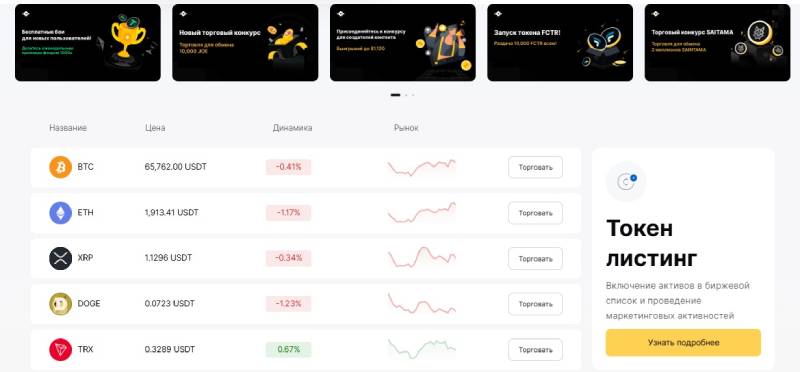Click the token listing circular icon

[x=626, y=182]
